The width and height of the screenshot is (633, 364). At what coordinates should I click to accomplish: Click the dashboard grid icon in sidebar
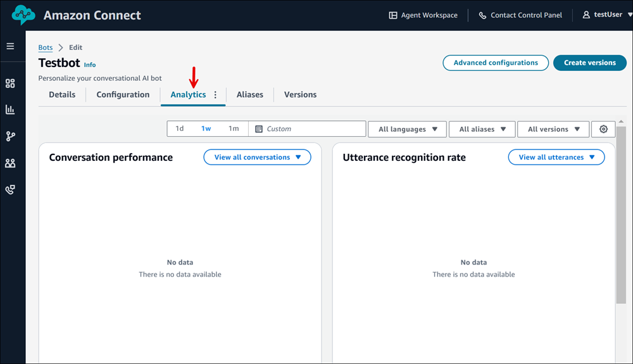(x=10, y=84)
